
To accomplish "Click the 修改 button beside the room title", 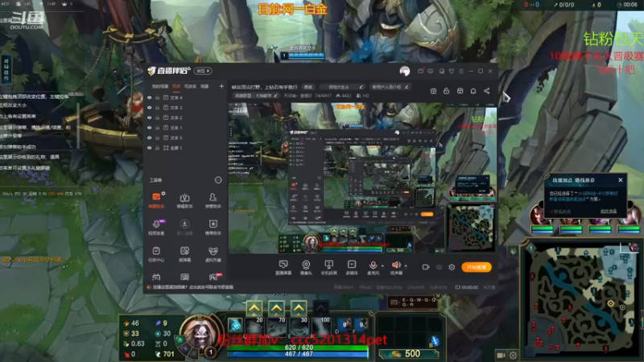I will coord(308,87).
